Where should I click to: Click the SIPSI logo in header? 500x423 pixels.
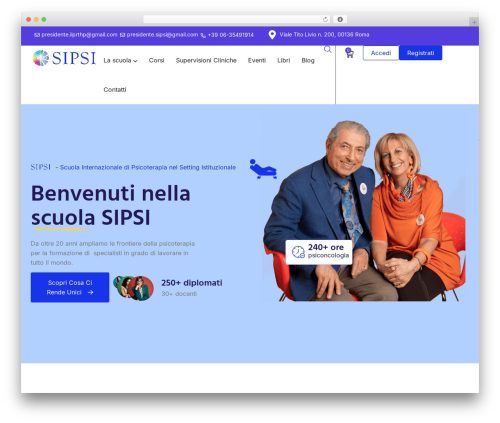click(x=64, y=58)
